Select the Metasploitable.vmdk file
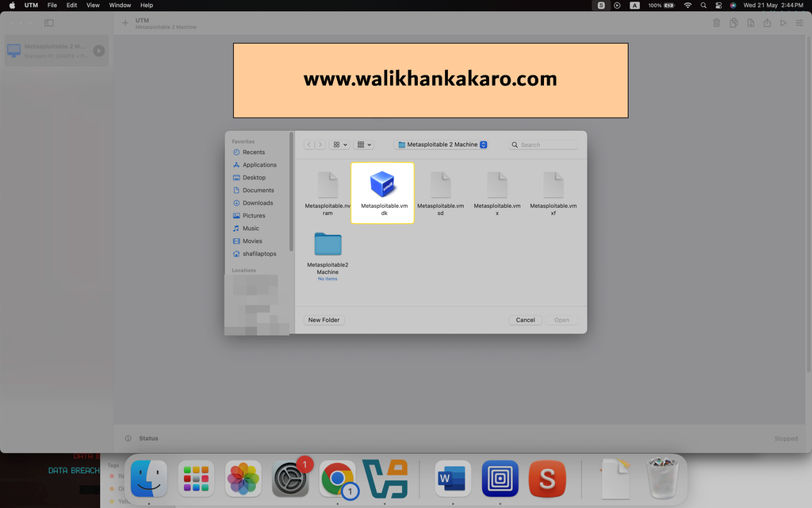This screenshot has width=812, height=508. point(383,193)
